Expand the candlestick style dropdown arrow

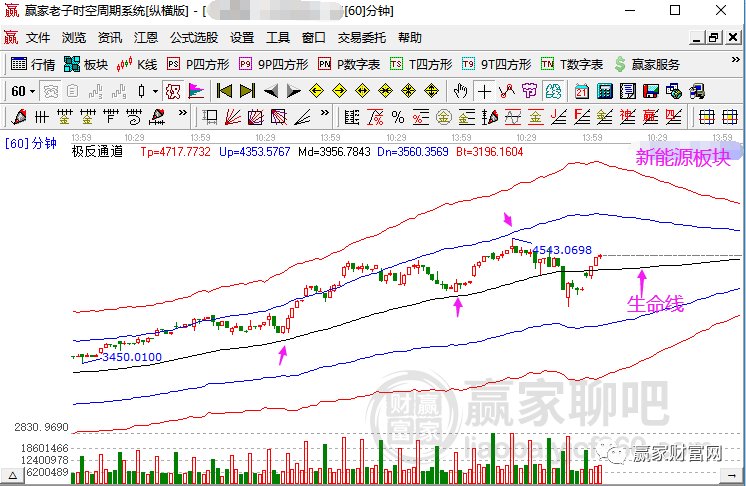coord(155,91)
